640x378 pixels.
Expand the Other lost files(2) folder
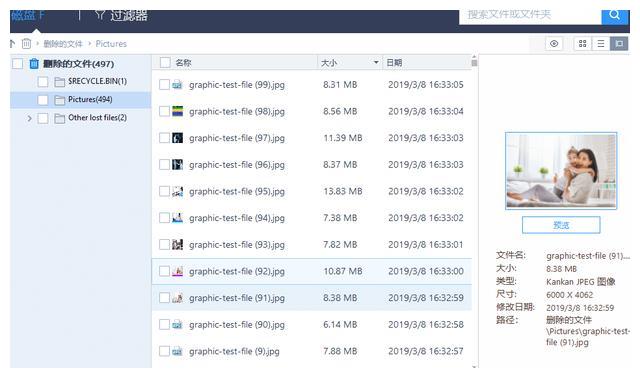click(x=29, y=118)
